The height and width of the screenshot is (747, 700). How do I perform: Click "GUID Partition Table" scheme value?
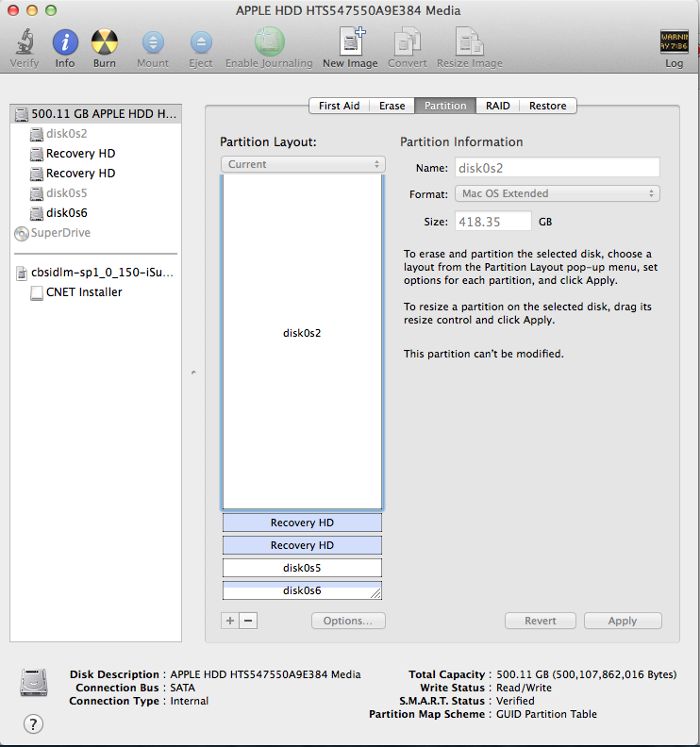coord(546,714)
